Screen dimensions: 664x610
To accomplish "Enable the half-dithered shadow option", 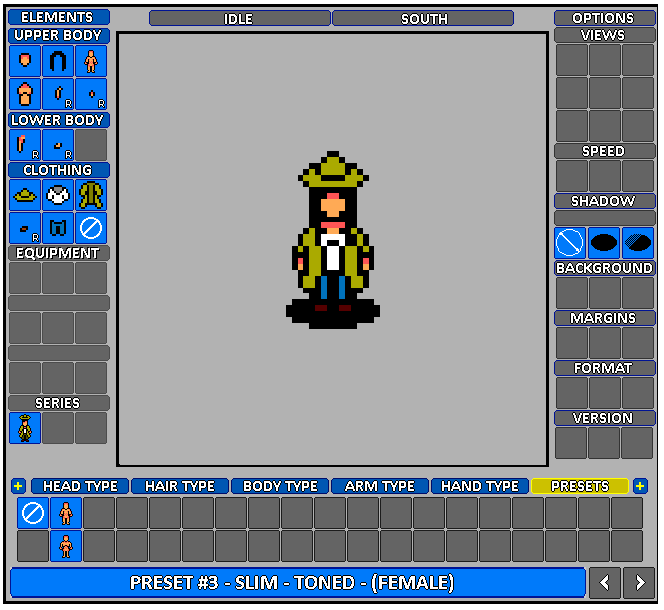I will point(638,243).
